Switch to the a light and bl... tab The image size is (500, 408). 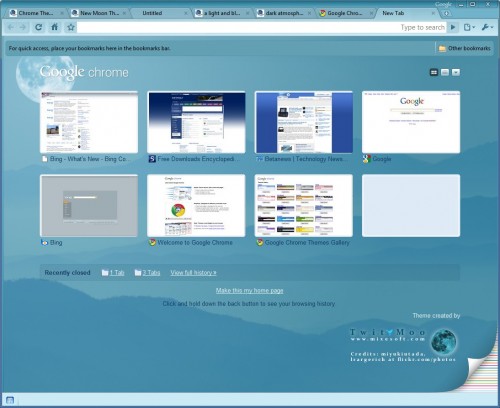222,13
